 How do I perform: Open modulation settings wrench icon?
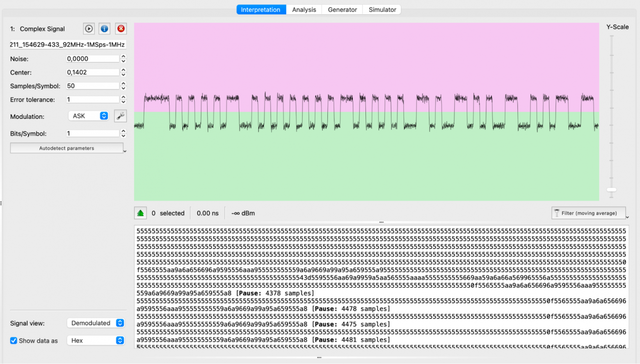tap(120, 116)
